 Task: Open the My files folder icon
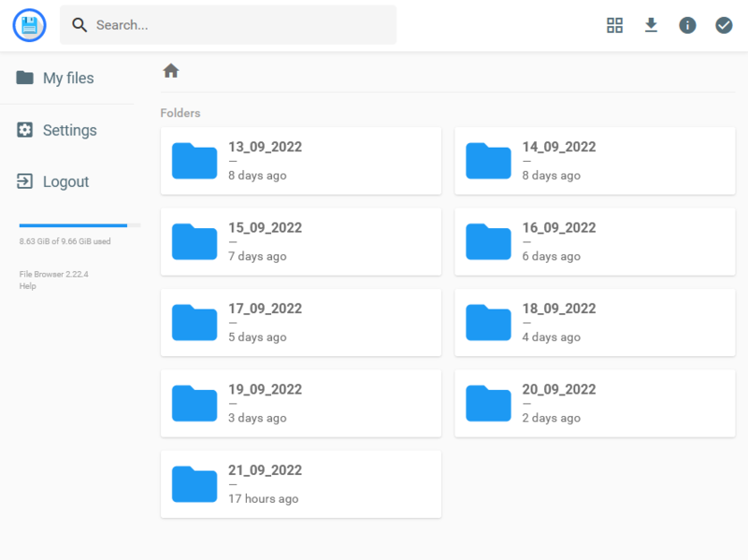[27, 79]
